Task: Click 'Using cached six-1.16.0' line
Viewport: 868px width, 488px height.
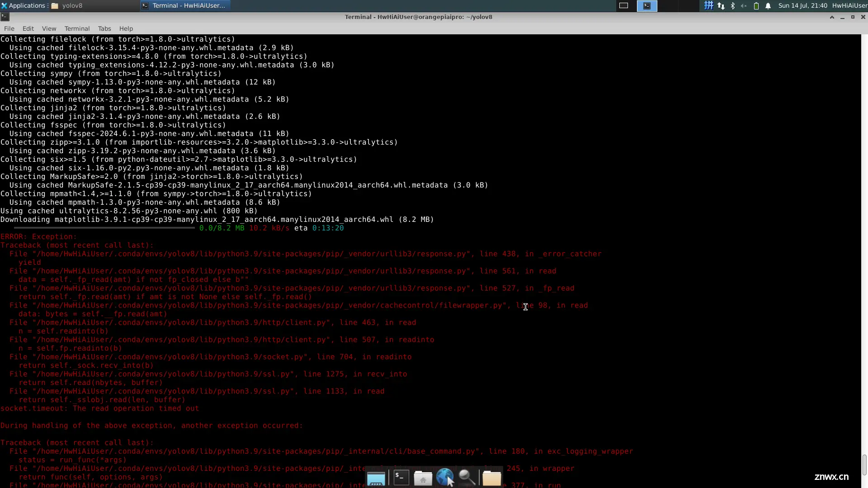Action: [x=149, y=168]
